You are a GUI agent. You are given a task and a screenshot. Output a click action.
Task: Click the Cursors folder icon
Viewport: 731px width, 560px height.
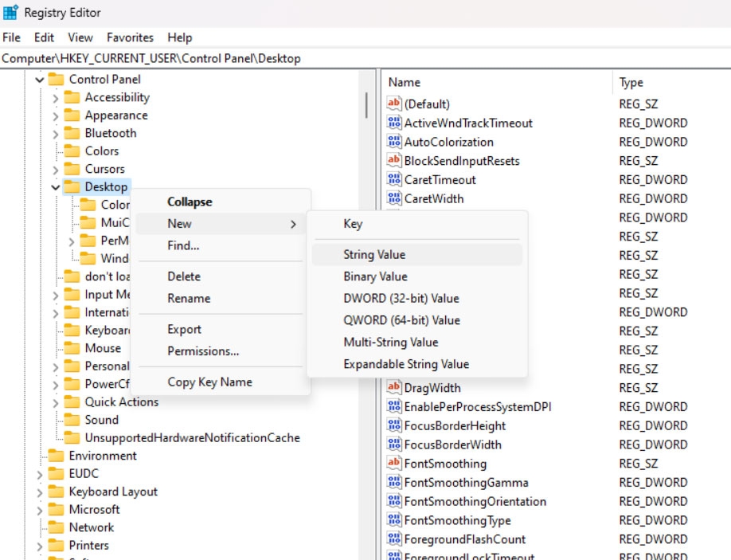(72, 169)
